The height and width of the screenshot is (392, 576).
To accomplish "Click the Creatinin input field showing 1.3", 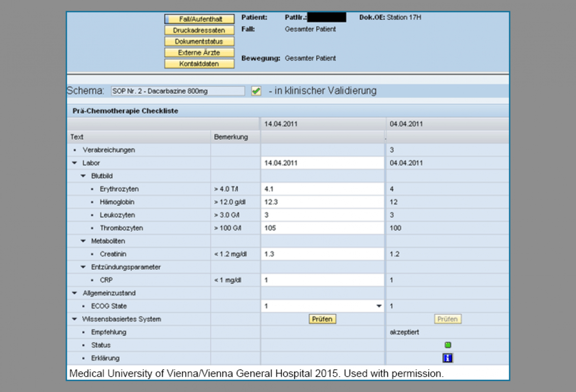I will [322, 254].
